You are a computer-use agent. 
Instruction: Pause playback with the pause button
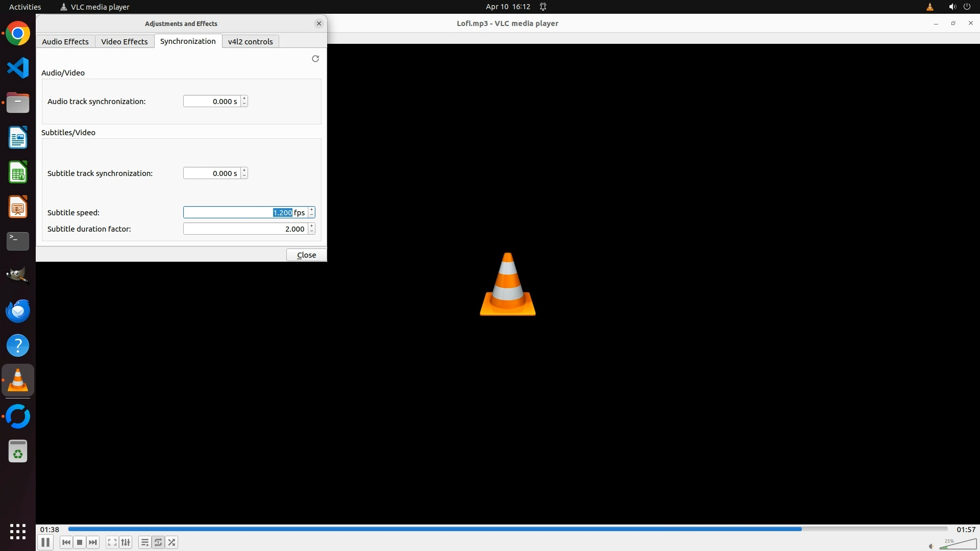click(45, 542)
